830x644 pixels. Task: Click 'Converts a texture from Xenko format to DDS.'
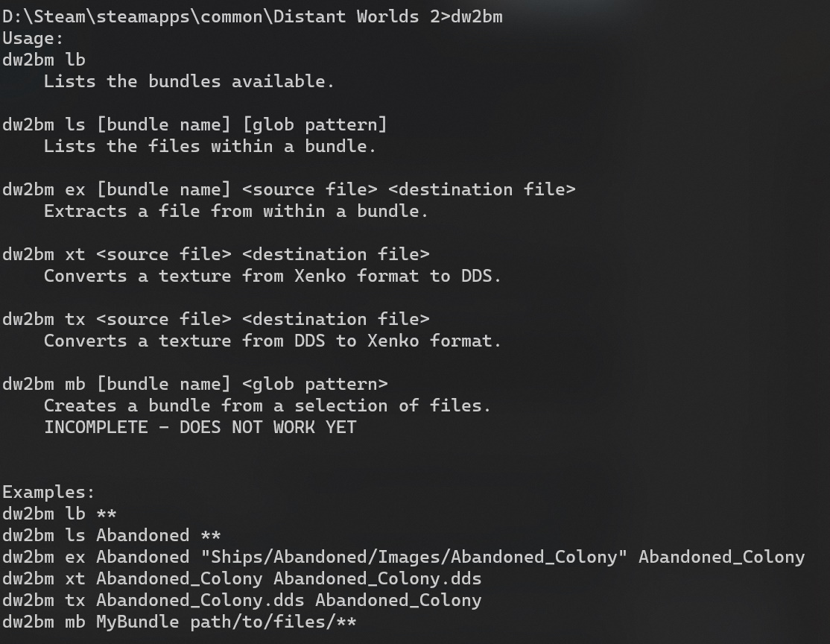tap(273, 276)
